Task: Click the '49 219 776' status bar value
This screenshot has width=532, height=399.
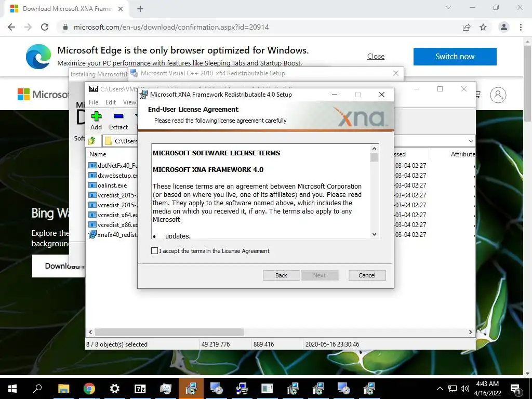Action: pos(216,344)
